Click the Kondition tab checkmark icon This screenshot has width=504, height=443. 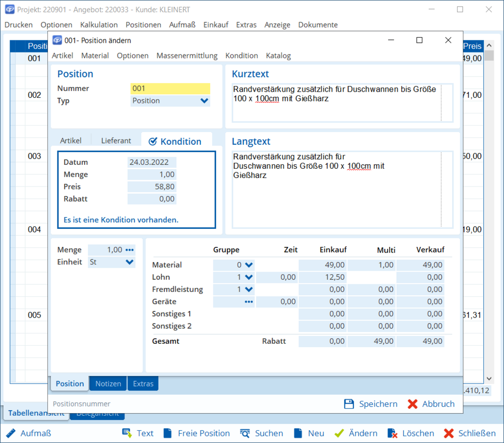pyautogui.click(x=153, y=142)
